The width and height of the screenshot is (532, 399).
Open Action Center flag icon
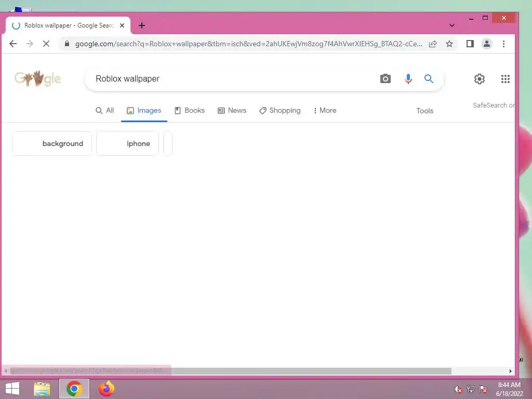point(483,389)
